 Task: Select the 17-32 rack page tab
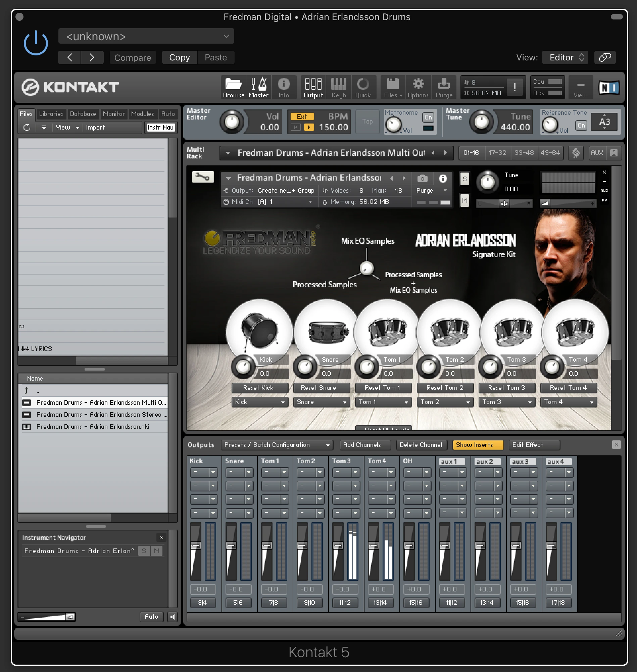[497, 153]
